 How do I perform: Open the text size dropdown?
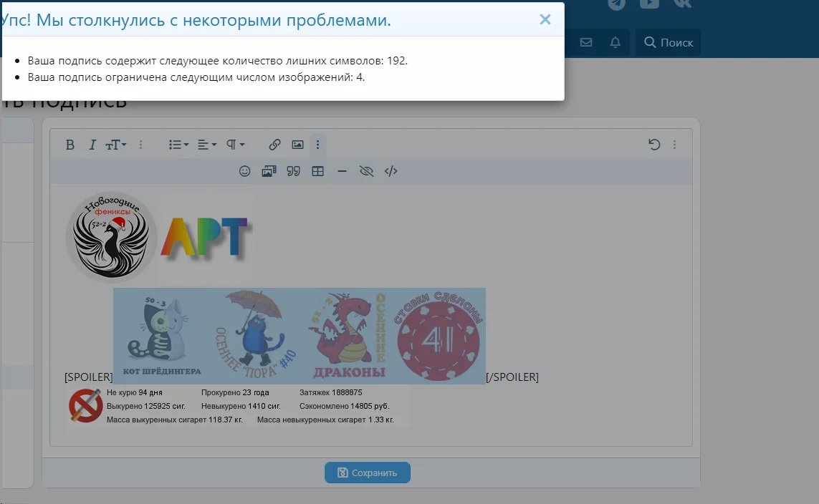[115, 145]
